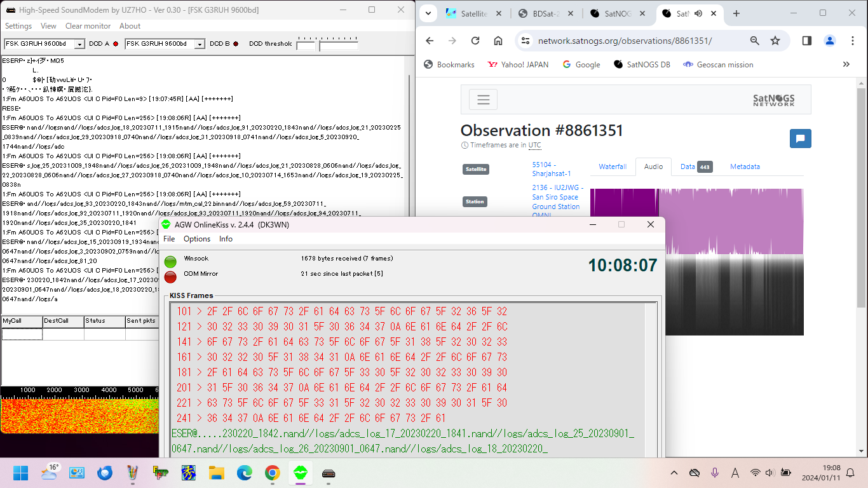The image size is (868, 488).
Task: Click the blue discussion comment icon
Action: point(800,139)
